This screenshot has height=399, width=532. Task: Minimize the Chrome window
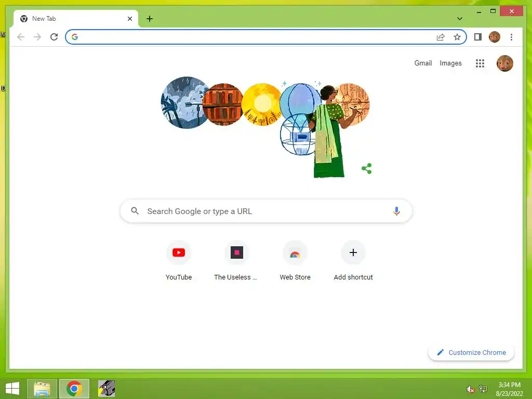(478, 11)
